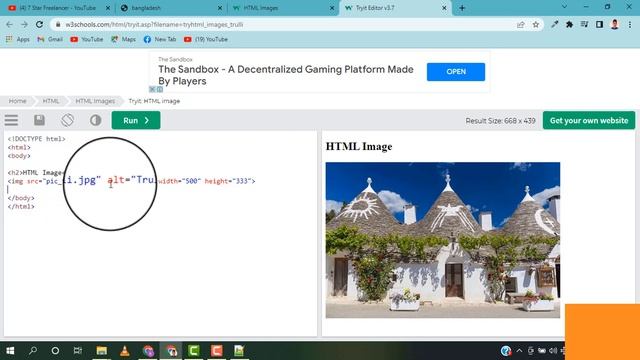The height and width of the screenshot is (360, 640).
Task: Open Cortana circle icon
Action: tap(55, 351)
